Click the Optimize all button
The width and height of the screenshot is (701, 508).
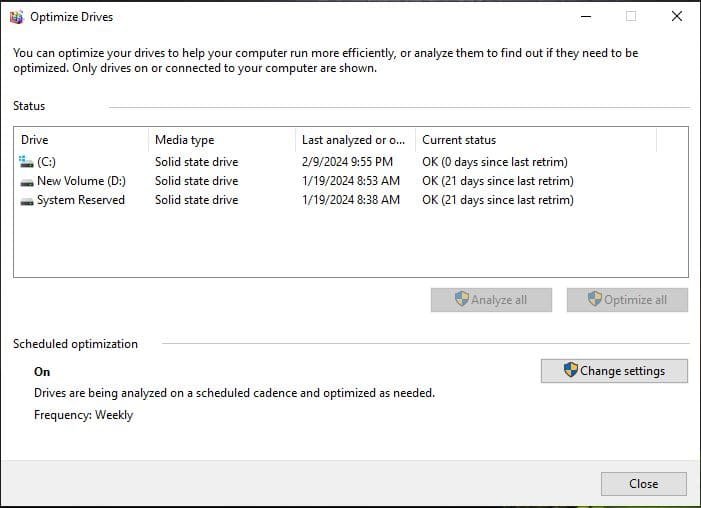click(627, 300)
